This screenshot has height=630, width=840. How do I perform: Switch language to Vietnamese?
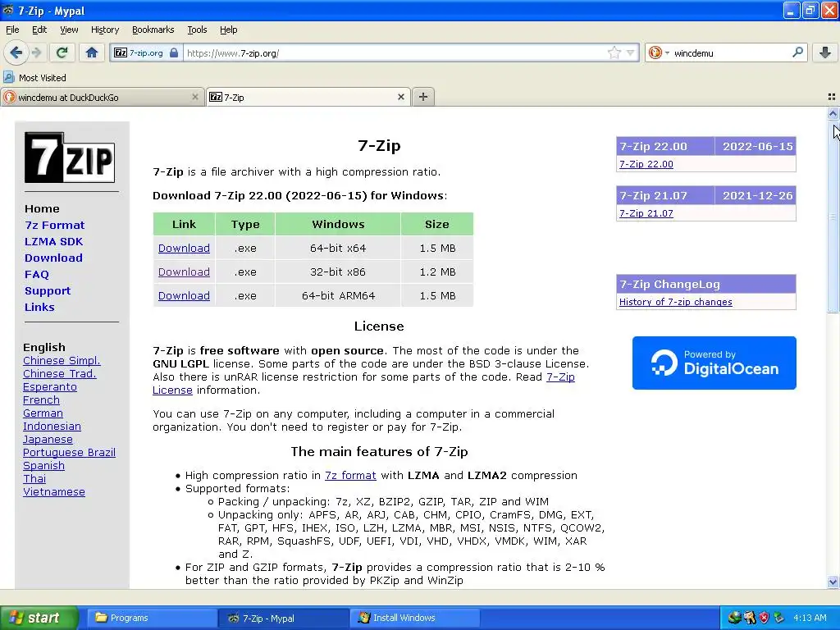point(54,492)
